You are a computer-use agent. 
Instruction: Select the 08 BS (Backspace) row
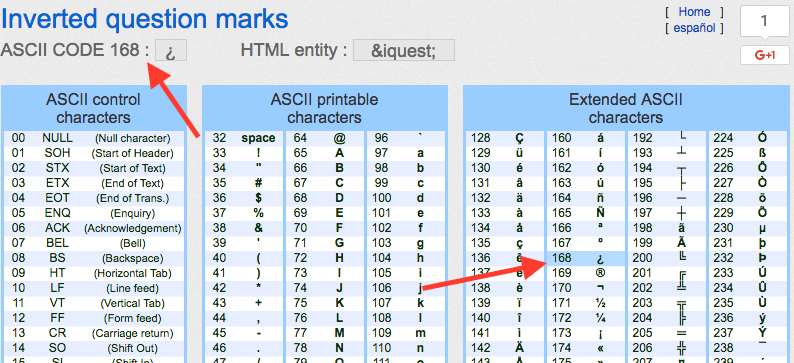pyautogui.click(x=94, y=258)
